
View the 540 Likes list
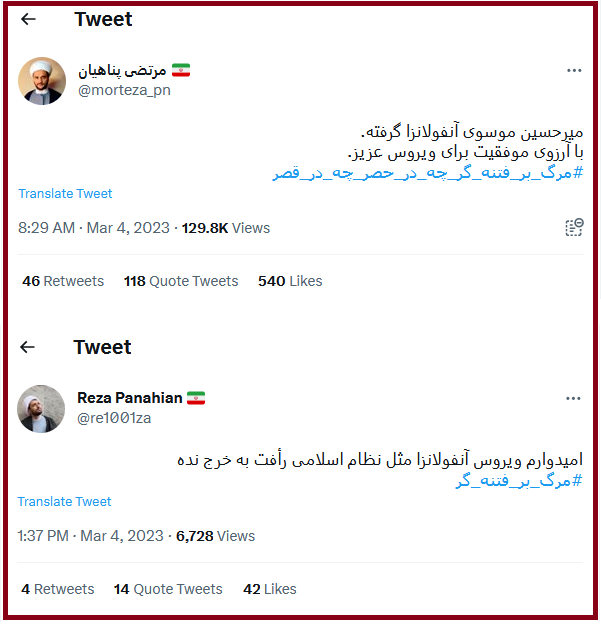tap(290, 281)
